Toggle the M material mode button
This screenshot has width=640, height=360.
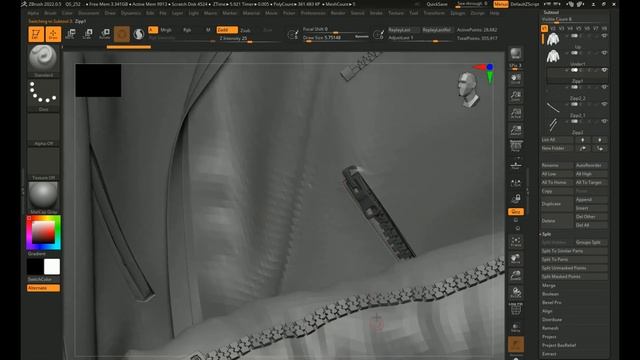(208, 30)
